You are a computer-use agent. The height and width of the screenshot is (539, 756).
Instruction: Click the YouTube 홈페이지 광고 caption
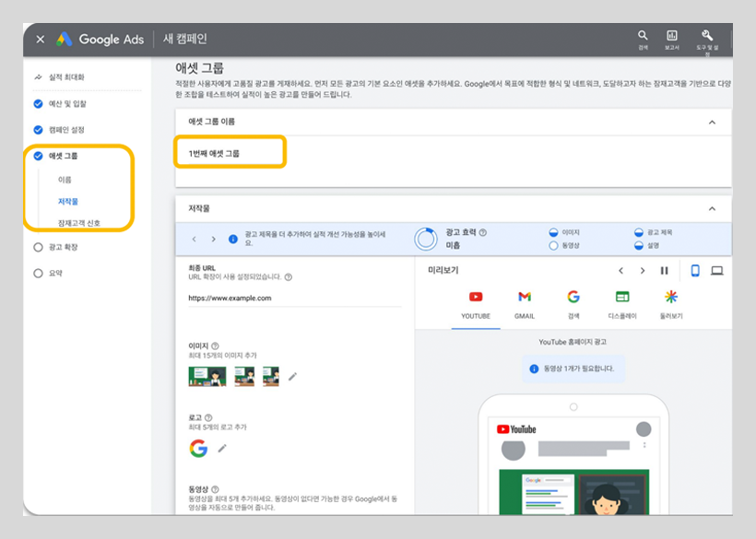(x=573, y=342)
